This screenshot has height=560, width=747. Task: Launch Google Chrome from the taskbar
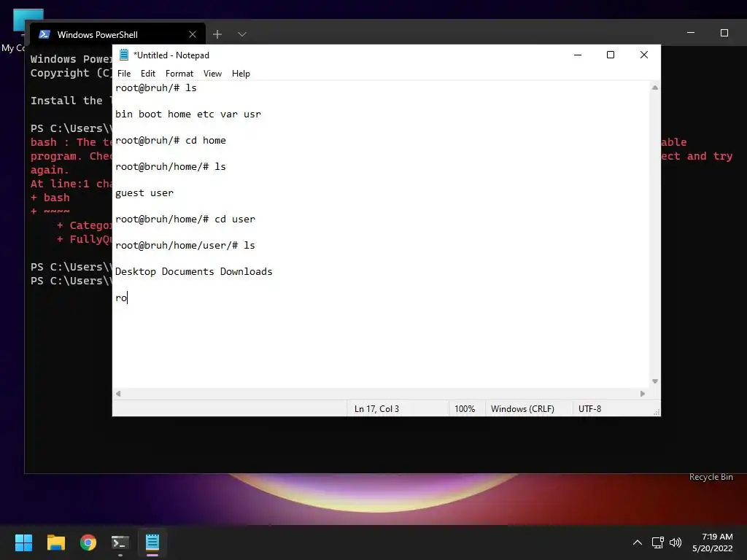pyautogui.click(x=88, y=542)
